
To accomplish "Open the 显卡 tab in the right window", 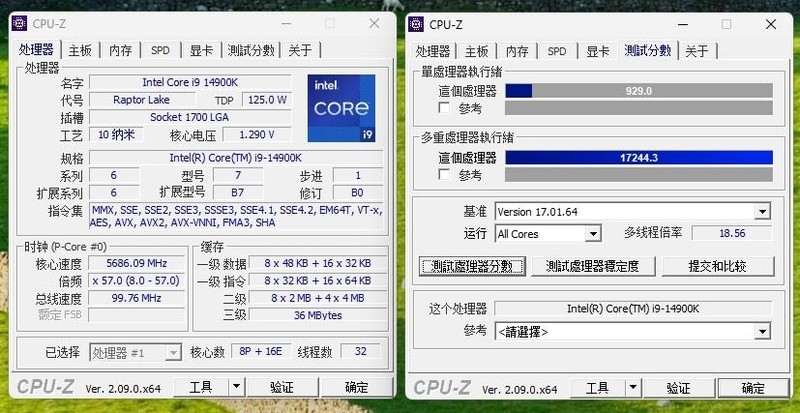I will pyautogui.click(x=597, y=51).
